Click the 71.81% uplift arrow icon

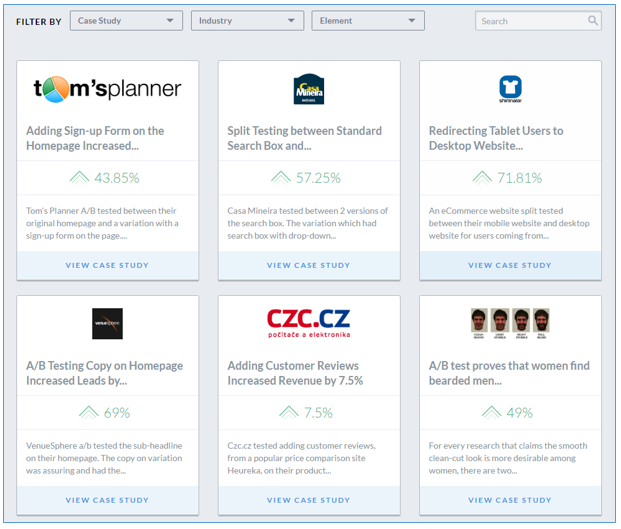(x=482, y=178)
